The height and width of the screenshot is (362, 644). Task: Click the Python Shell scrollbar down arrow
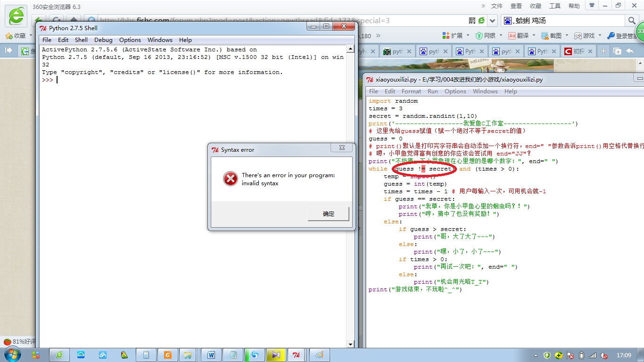click(x=350, y=345)
